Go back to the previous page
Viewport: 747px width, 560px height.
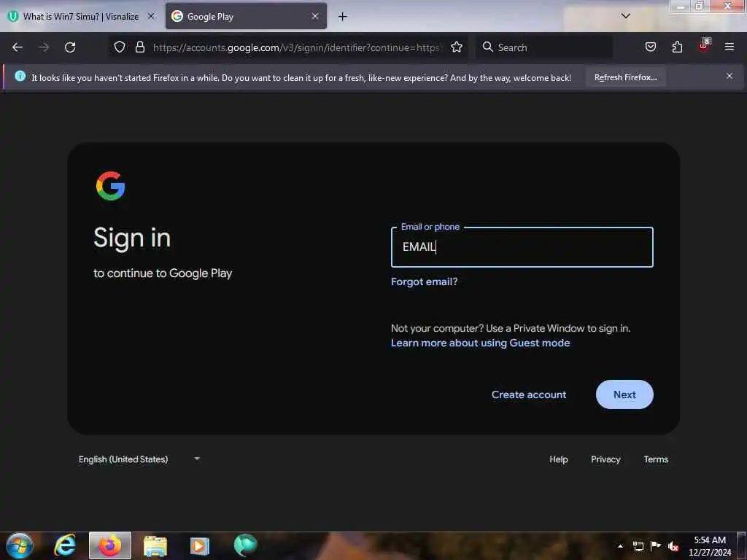pyautogui.click(x=18, y=47)
